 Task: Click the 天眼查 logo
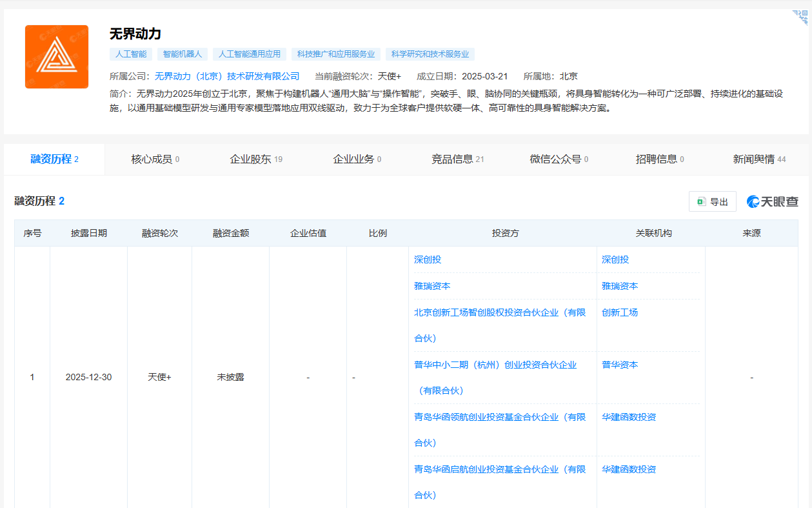tap(773, 202)
